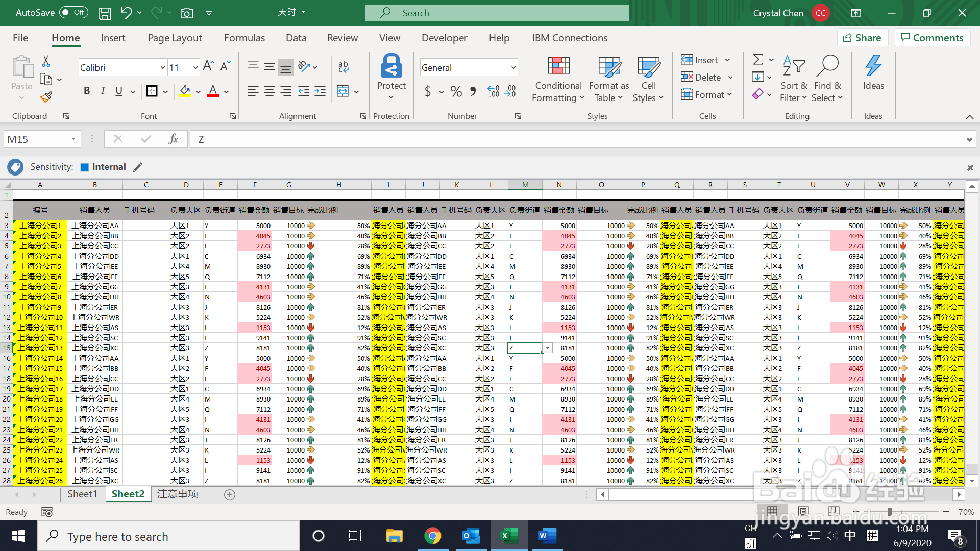
Task: Open dropdown arrow in cell M15
Action: (547, 348)
